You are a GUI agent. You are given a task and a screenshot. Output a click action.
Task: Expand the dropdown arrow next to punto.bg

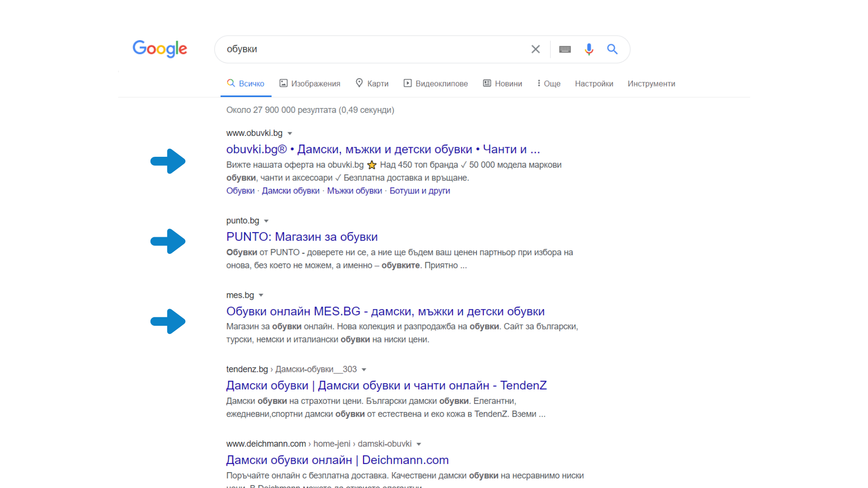pyautogui.click(x=266, y=221)
